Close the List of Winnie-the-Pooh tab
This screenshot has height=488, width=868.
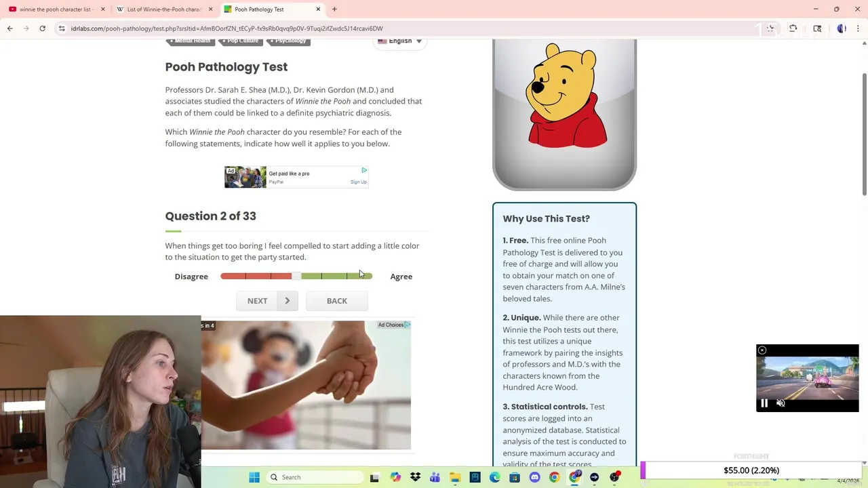(x=210, y=9)
